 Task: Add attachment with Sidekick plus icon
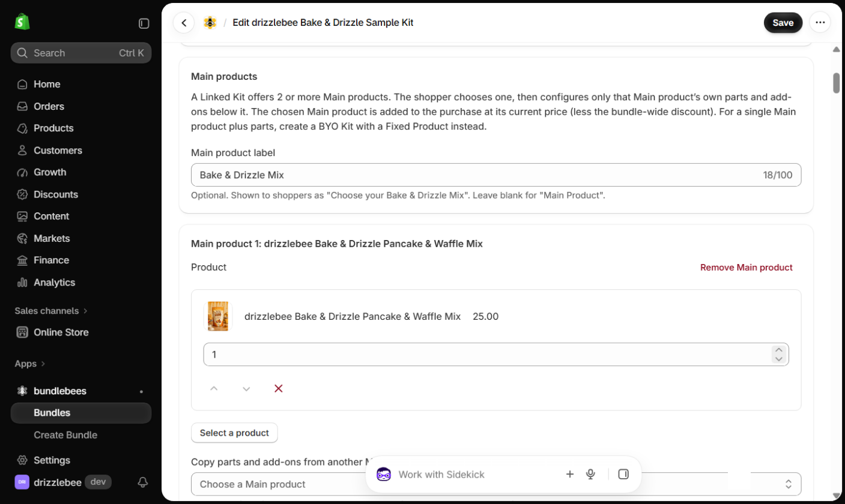pos(570,474)
